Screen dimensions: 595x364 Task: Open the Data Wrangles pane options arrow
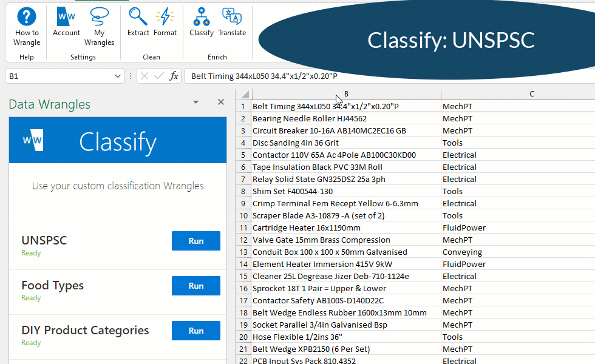coord(195,102)
